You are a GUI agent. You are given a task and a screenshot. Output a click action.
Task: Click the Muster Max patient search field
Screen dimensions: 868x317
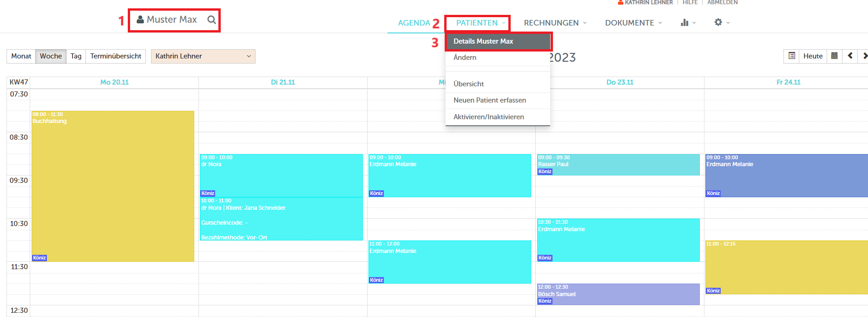[171, 19]
